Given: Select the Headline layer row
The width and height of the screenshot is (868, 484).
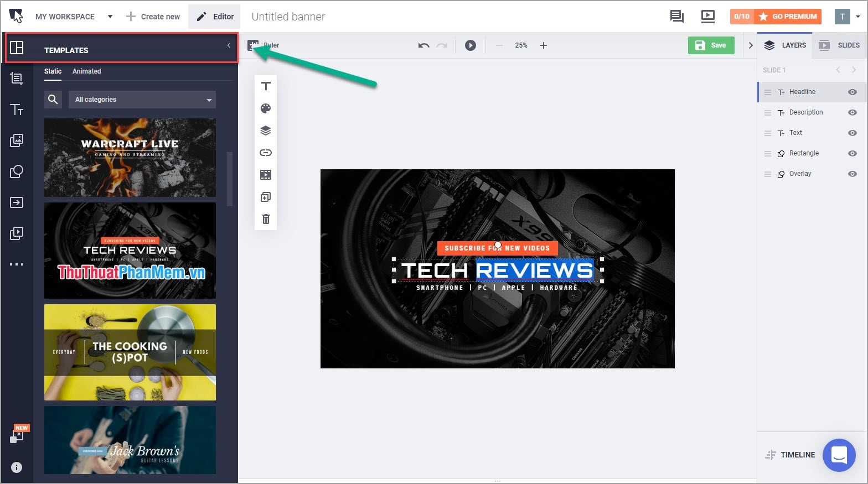Looking at the screenshot, I should (x=812, y=92).
